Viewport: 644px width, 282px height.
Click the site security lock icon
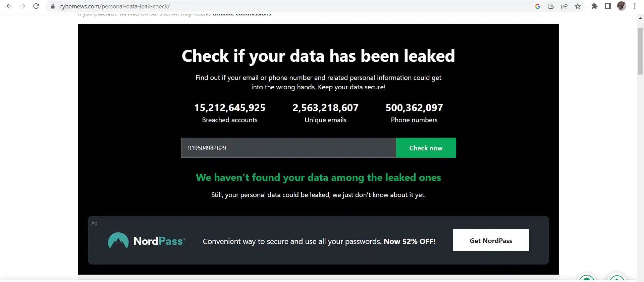pos(53,6)
